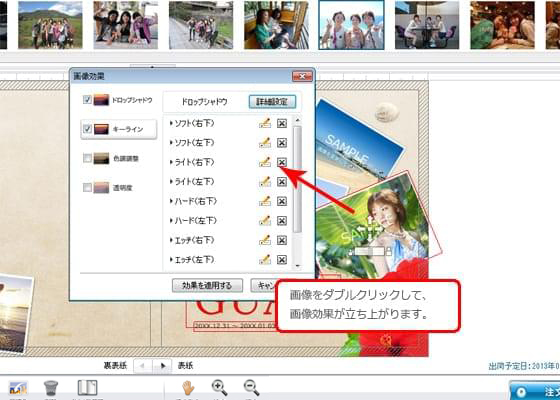Edit the ハード(左下) preset with pencil icon
Screen dimensions: 560x400
(265, 221)
